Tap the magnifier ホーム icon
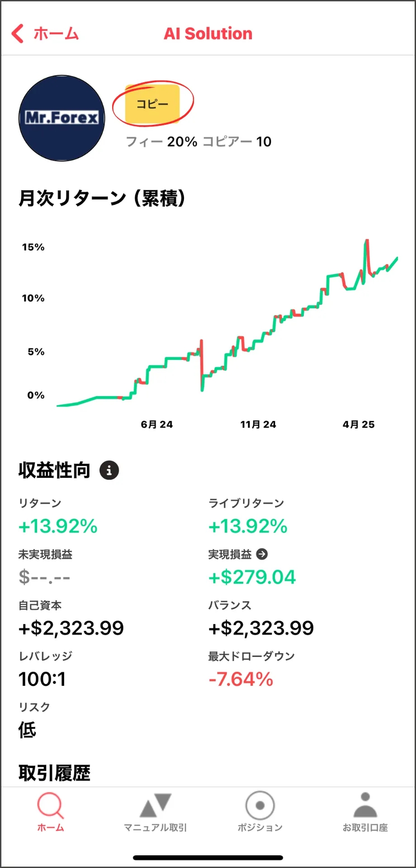This screenshot has height=868, width=416. 50,805
